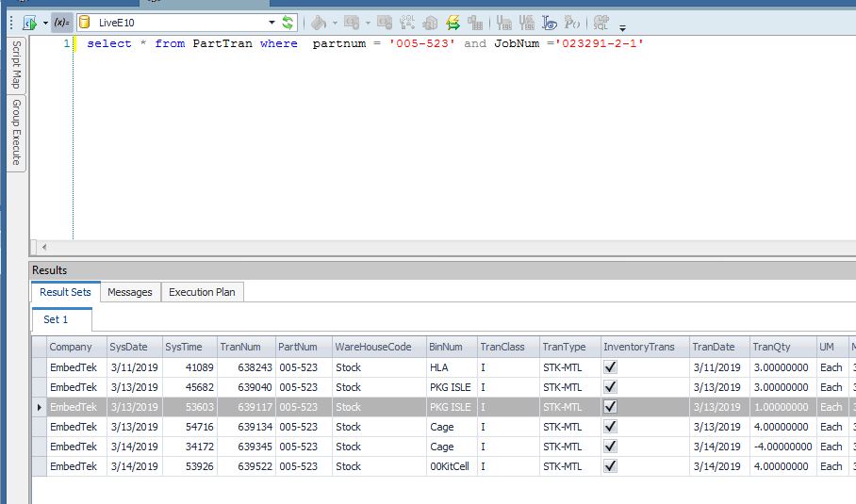Click the green refresh connection icon
Screen dimensions: 856x504
click(288, 22)
